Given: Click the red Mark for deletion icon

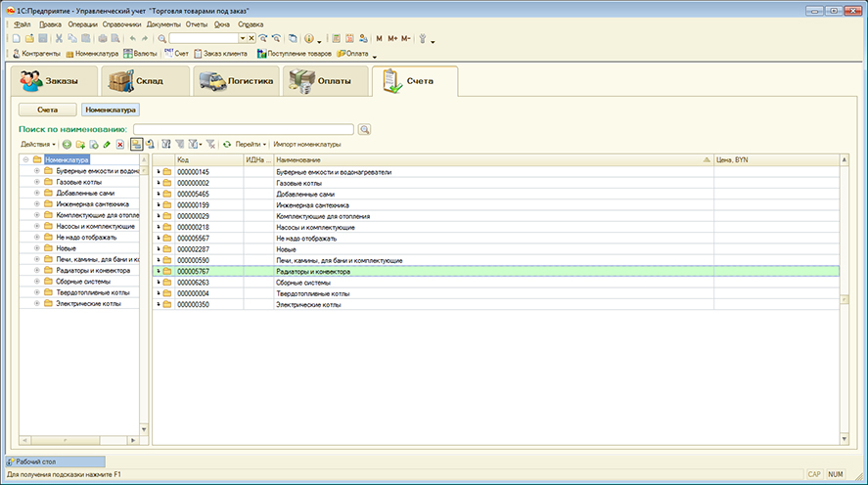Looking at the screenshot, I should click(x=119, y=144).
